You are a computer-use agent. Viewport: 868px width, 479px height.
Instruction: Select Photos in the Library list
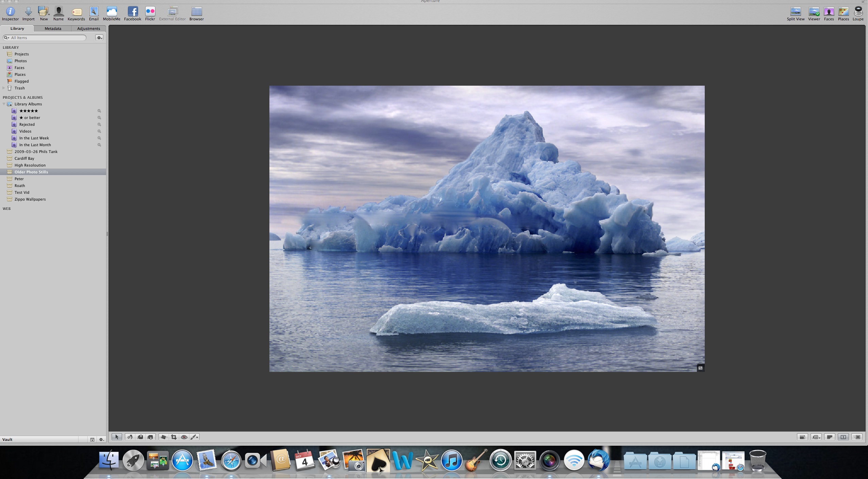[53, 61]
